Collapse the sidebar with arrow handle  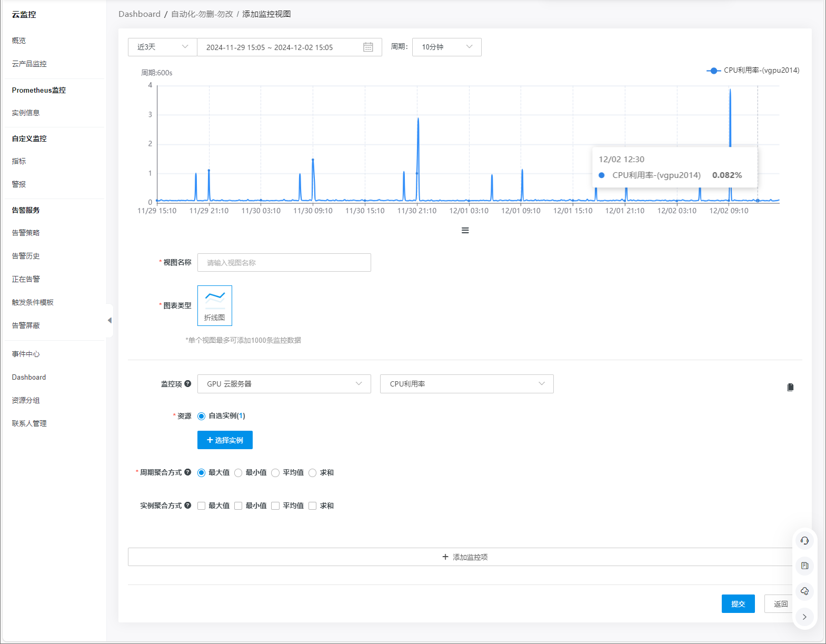110,320
